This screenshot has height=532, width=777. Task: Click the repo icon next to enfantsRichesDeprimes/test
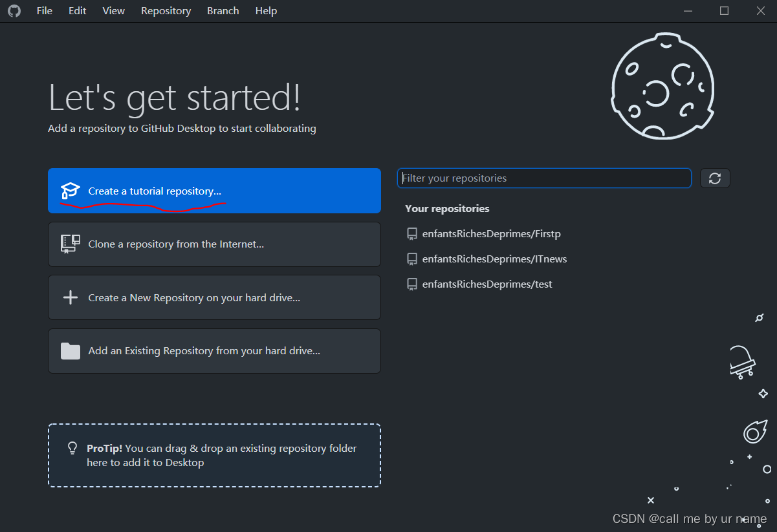click(412, 284)
